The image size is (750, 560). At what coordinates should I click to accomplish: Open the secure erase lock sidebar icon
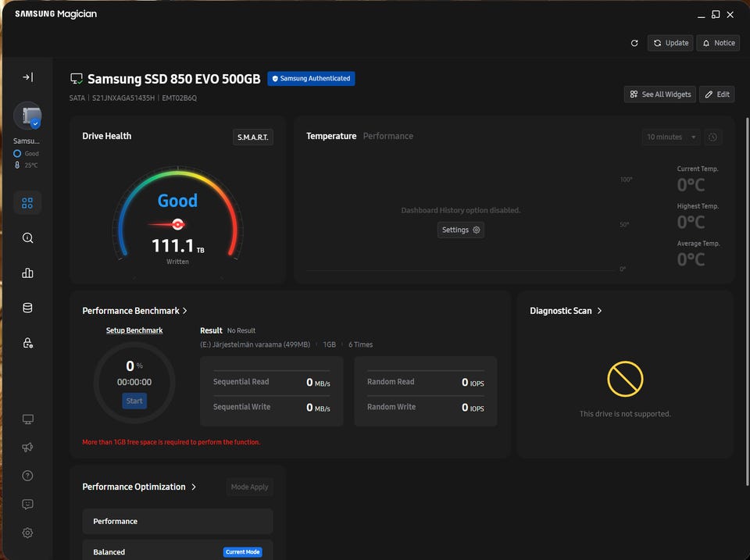pyautogui.click(x=27, y=343)
